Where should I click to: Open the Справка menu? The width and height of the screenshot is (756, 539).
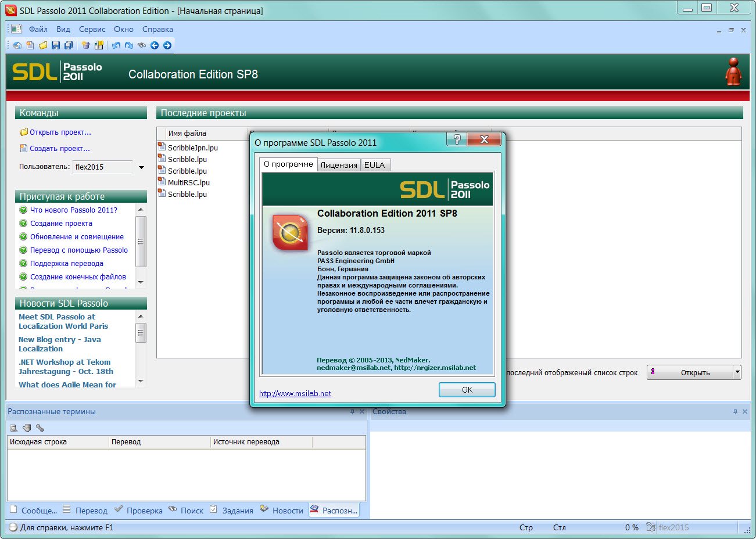(157, 29)
